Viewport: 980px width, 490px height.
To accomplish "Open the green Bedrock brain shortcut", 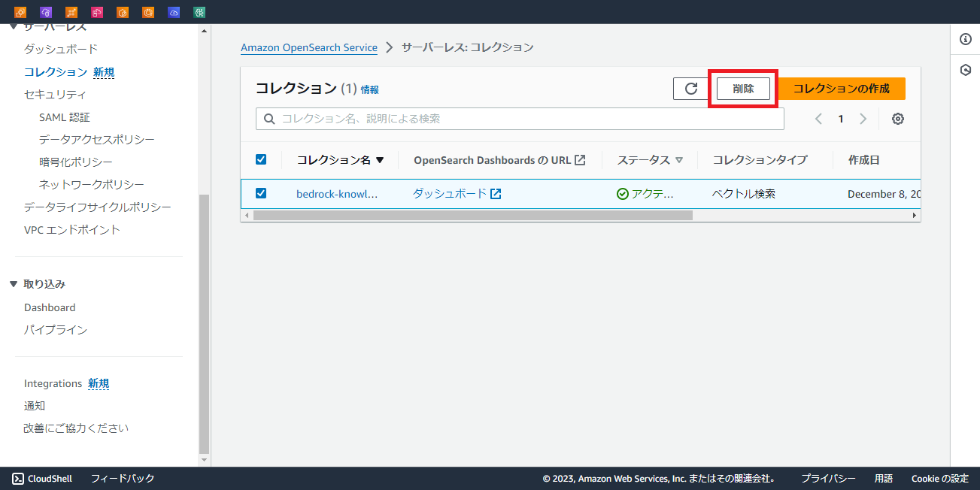I will tap(199, 12).
